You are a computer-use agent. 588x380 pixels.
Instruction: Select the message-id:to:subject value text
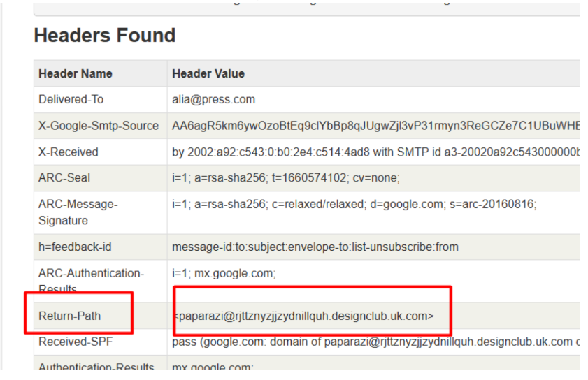(x=315, y=247)
